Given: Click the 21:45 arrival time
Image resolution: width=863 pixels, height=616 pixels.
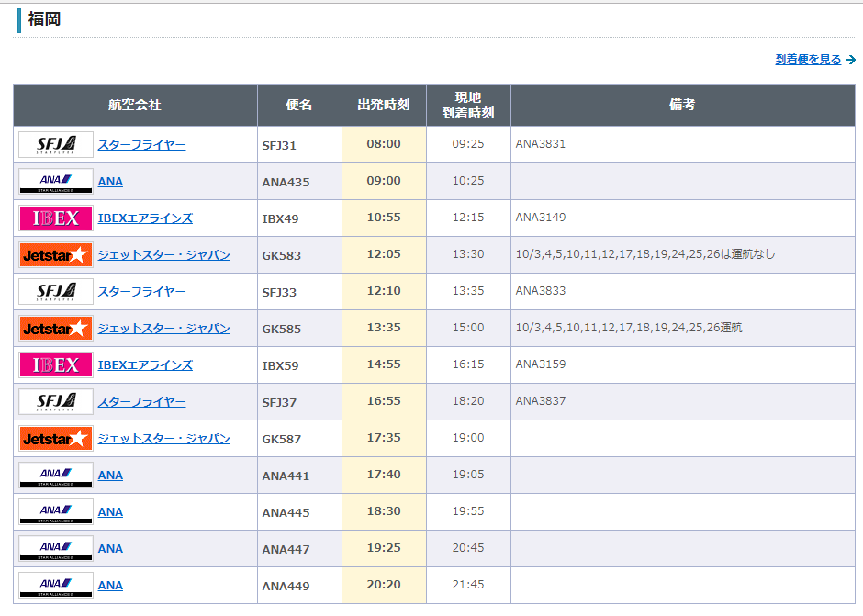Looking at the screenshot, I should 468,585.
